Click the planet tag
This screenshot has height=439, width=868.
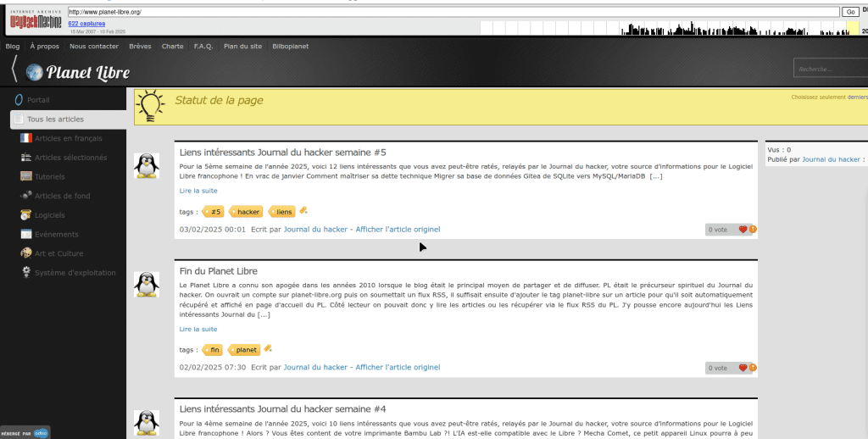245,350
